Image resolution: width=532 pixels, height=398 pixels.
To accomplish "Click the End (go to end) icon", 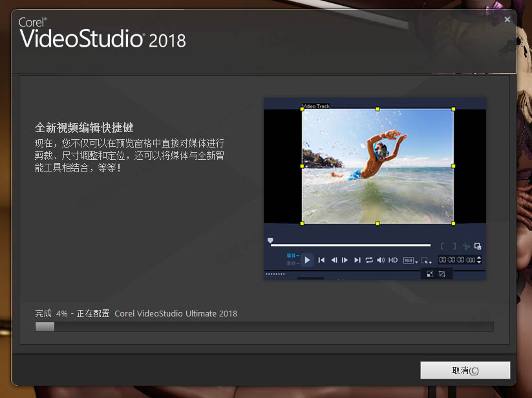I will tap(357, 260).
